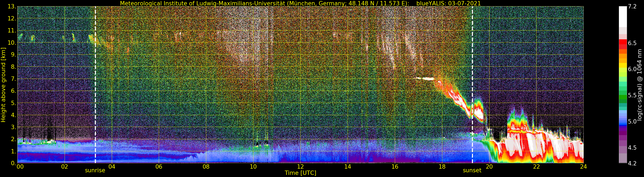This screenshot has height=177, width=644.
Task: Click the colorbar tick value 5.0
Action: [x=632, y=121]
